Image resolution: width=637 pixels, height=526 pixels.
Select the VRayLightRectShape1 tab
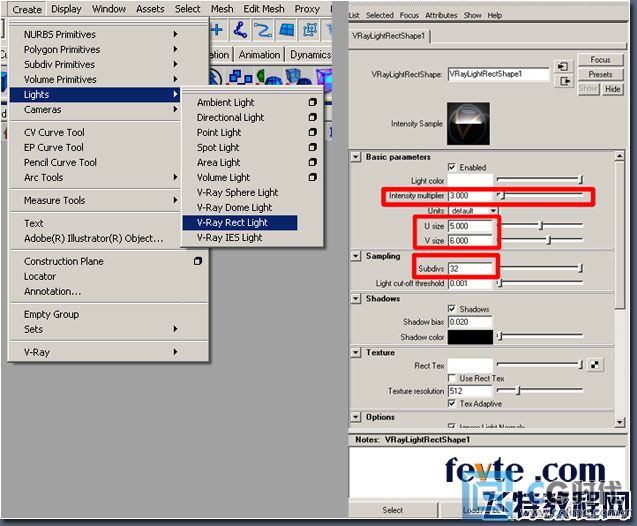click(389, 36)
